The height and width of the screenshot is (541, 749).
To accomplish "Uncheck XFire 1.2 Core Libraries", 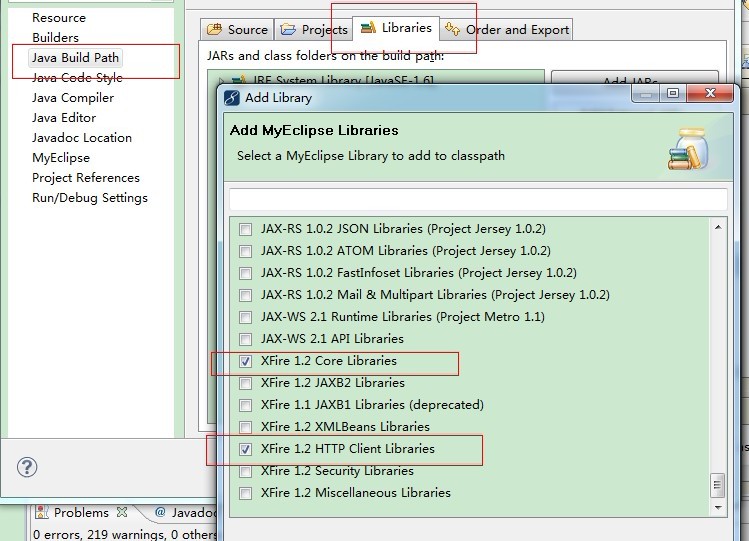I will [x=246, y=361].
